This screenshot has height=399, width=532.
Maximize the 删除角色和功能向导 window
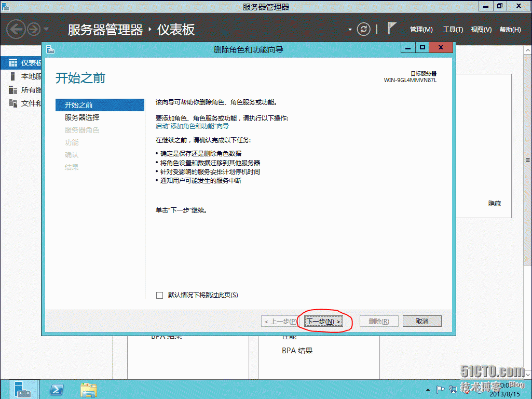pyautogui.click(x=422, y=48)
